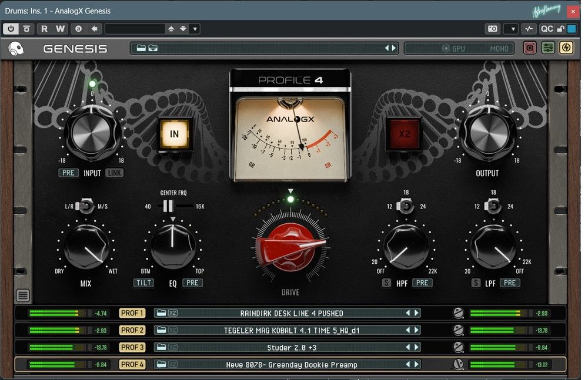Enable the X2 oversampling button

(x=405, y=134)
